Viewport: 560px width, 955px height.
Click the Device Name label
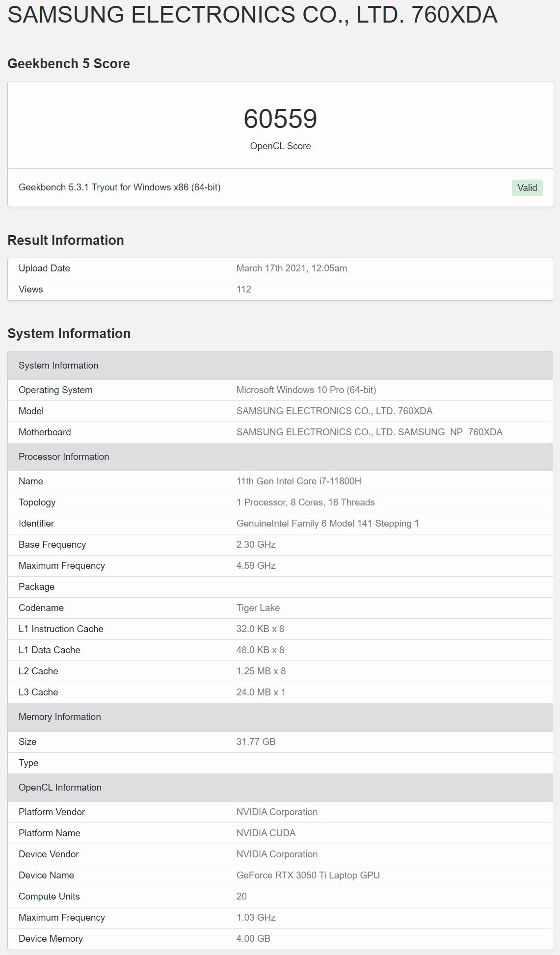46,875
